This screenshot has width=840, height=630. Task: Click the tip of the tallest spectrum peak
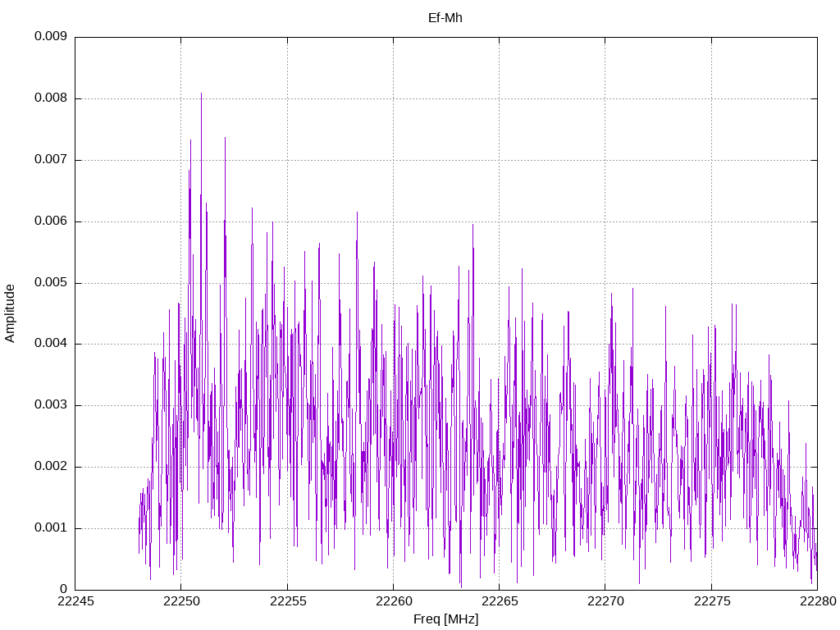[x=201, y=94]
